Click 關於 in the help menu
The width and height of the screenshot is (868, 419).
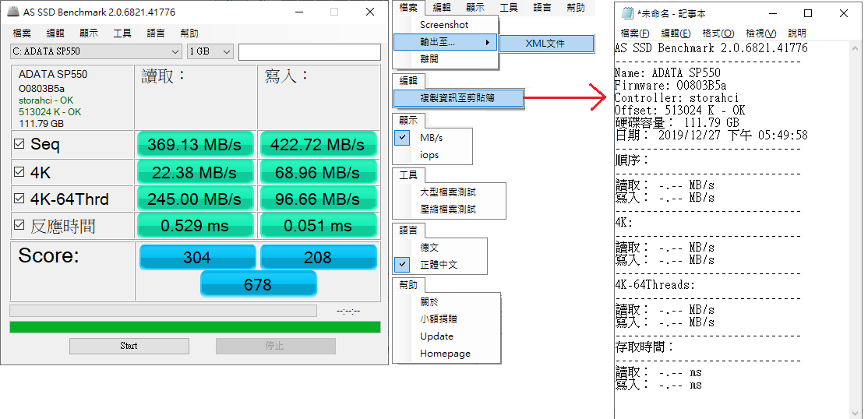pos(429,301)
